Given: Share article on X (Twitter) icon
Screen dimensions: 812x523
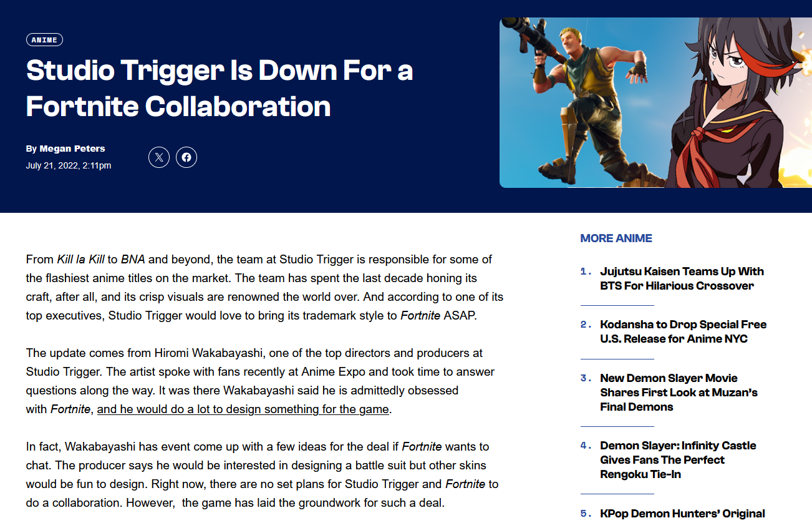Looking at the screenshot, I should 159,157.
